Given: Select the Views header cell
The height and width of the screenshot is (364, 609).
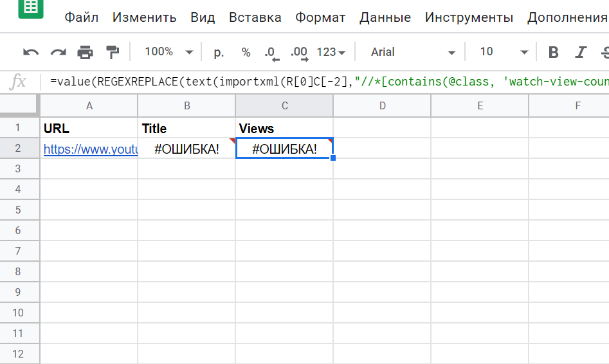Looking at the screenshot, I should pyautogui.click(x=284, y=128).
